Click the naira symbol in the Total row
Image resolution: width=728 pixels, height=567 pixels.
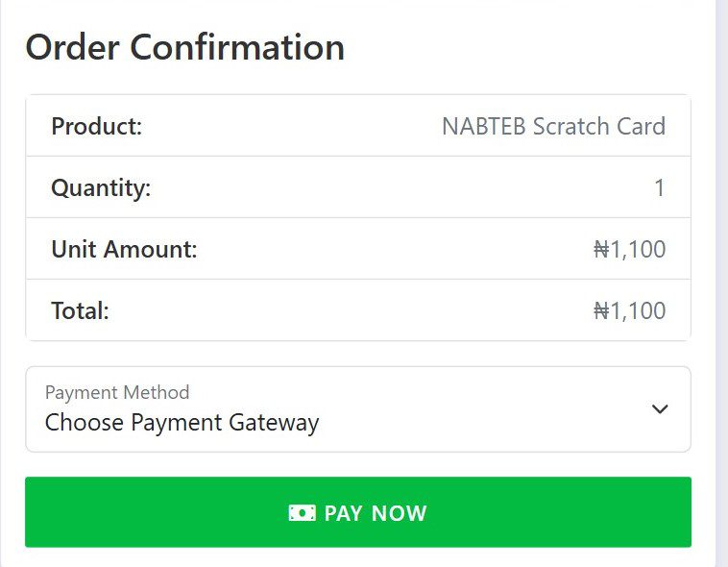coord(601,310)
